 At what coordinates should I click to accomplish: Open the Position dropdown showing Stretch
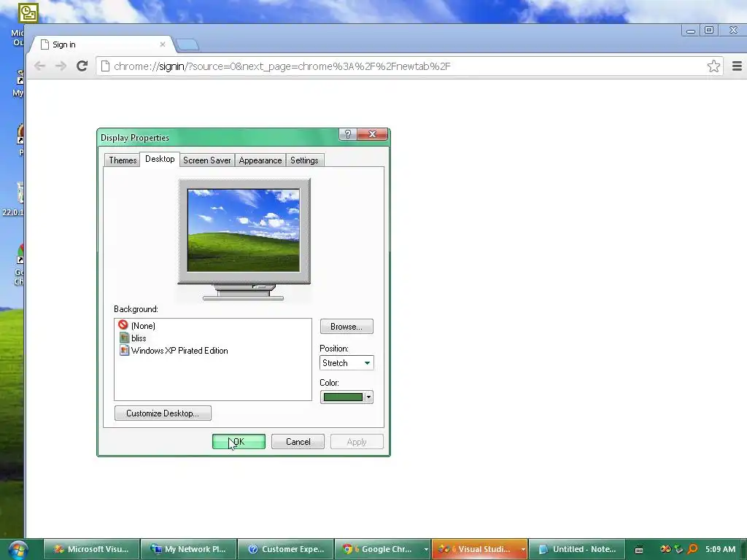click(347, 363)
